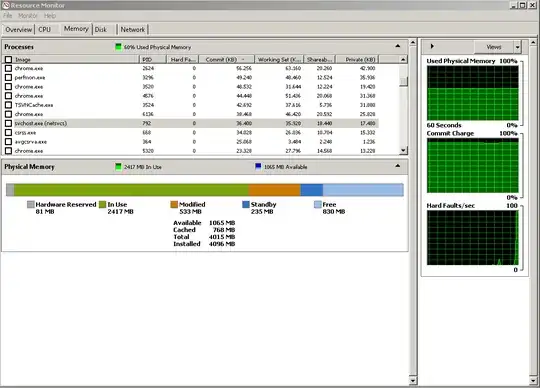
Task: Click the Used Physical Memory graph
Action: click(472, 93)
